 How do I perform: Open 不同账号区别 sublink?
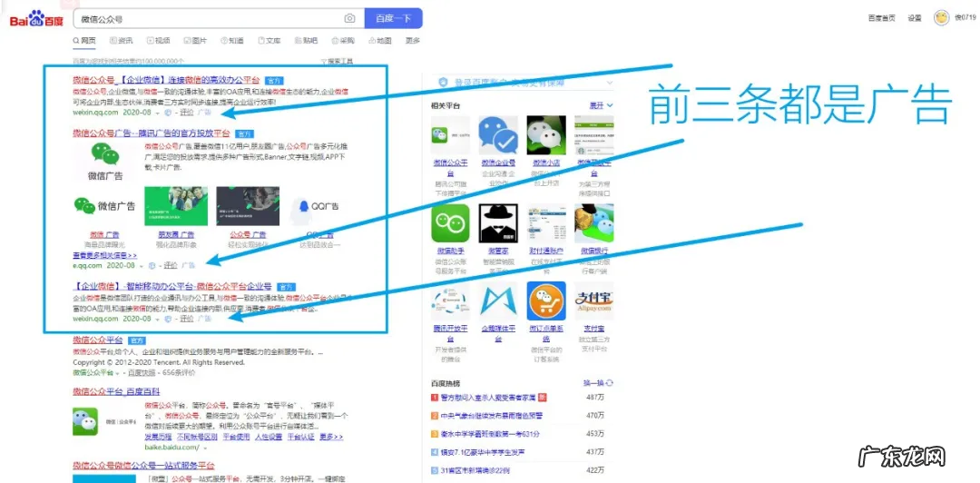[x=197, y=437]
